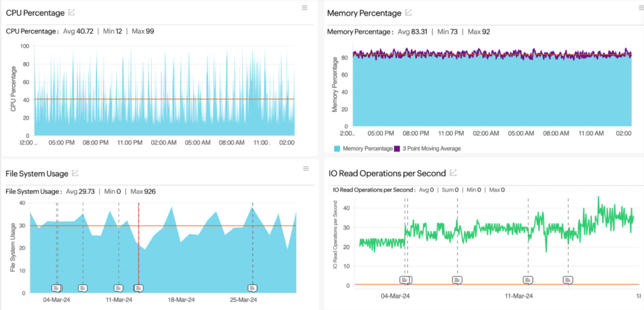The height and width of the screenshot is (310, 644).
Task: Open the chart icon beside Memory Percentage title
Action: 408,13
